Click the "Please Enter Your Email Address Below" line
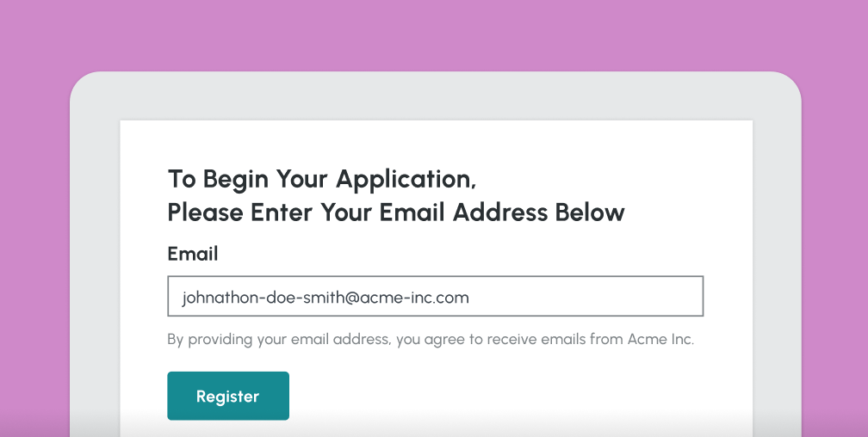Image resolution: width=868 pixels, height=437 pixels. click(395, 212)
